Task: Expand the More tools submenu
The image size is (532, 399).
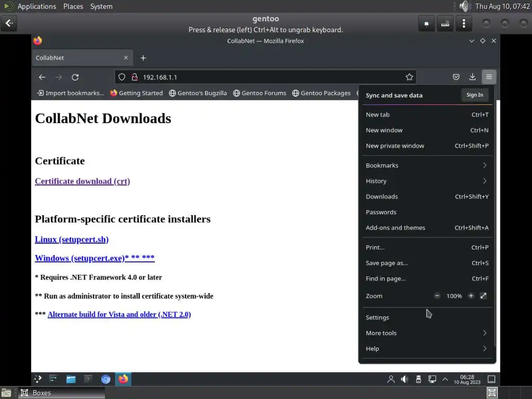Action: (x=427, y=333)
